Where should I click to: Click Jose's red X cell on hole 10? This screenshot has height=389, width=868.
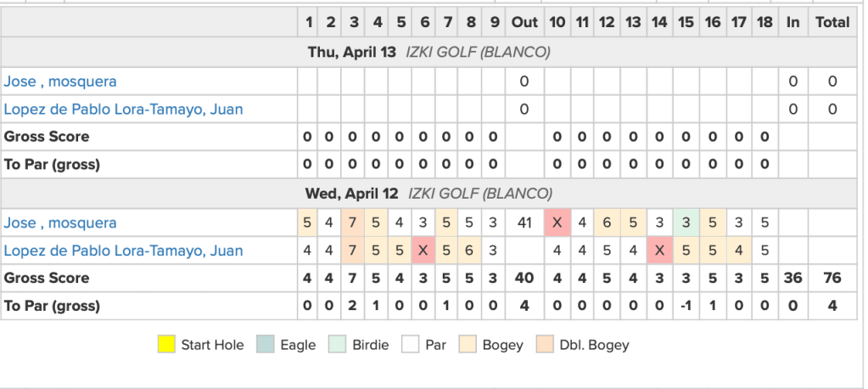[557, 223]
